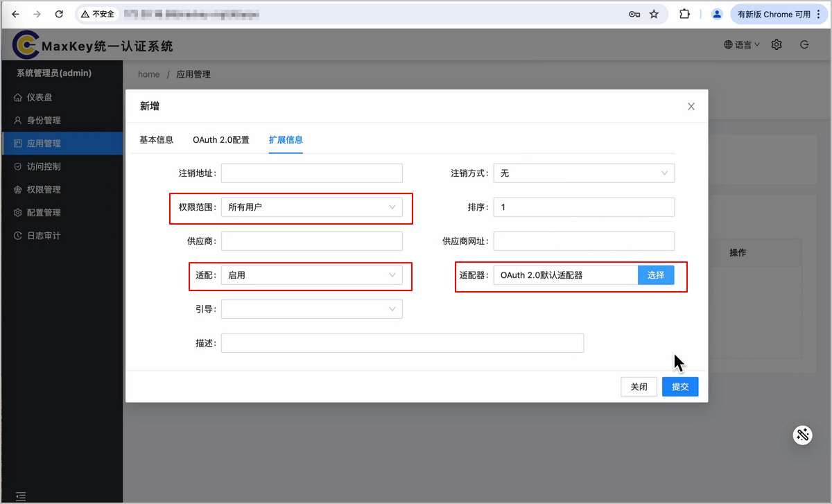Click the 供应商网址 input field
The height and width of the screenshot is (504, 832).
(x=584, y=241)
